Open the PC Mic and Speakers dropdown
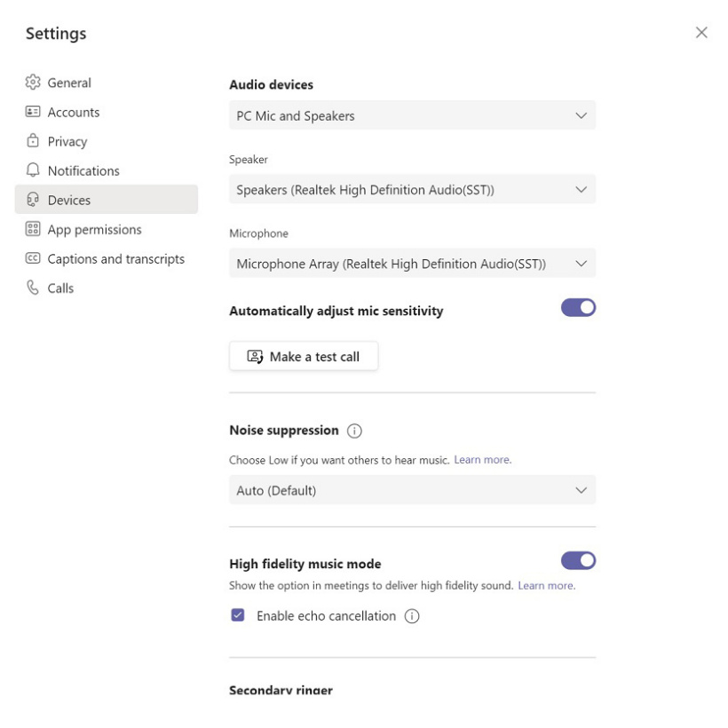The height and width of the screenshot is (728, 728). tap(412, 115)
